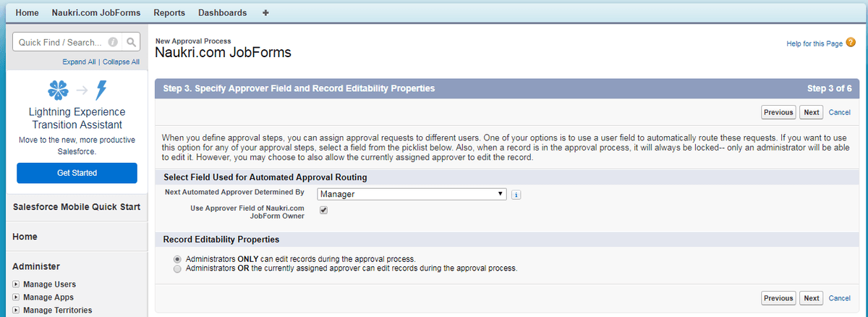This screenshot has height=317, width=868.
Task: Select Administrators ONLY can edit records radio
Action: (x=178, y=258)
